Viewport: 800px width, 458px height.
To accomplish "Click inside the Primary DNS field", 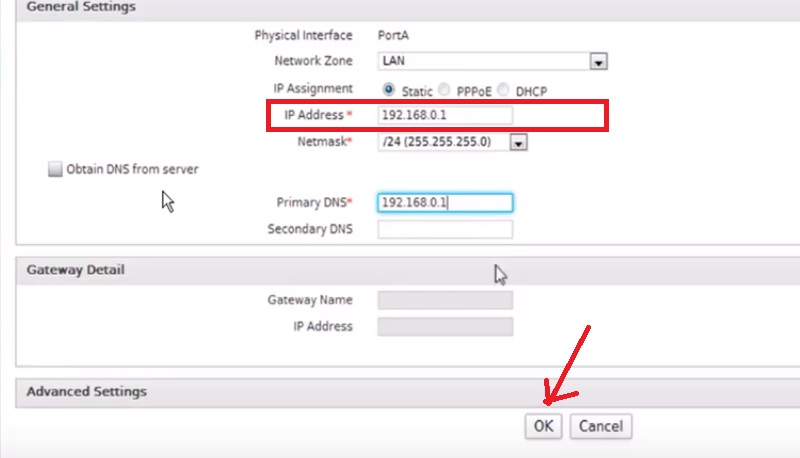I will [445, 203].
